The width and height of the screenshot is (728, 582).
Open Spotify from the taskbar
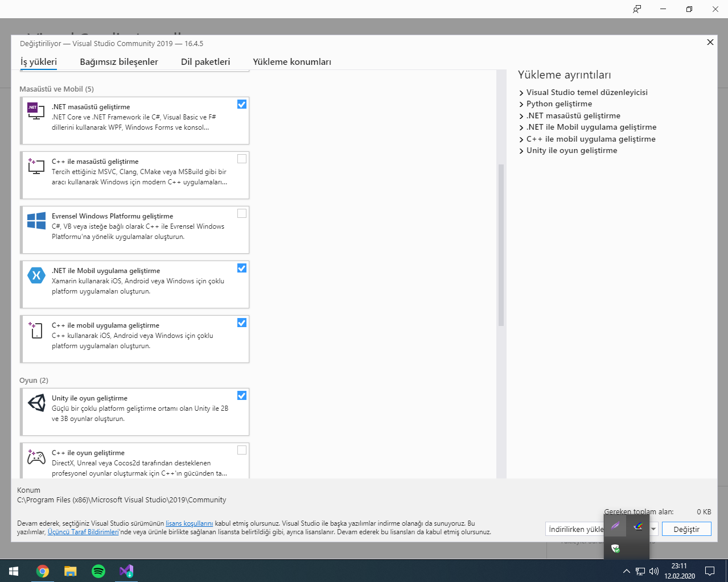(x=98, y=571)
